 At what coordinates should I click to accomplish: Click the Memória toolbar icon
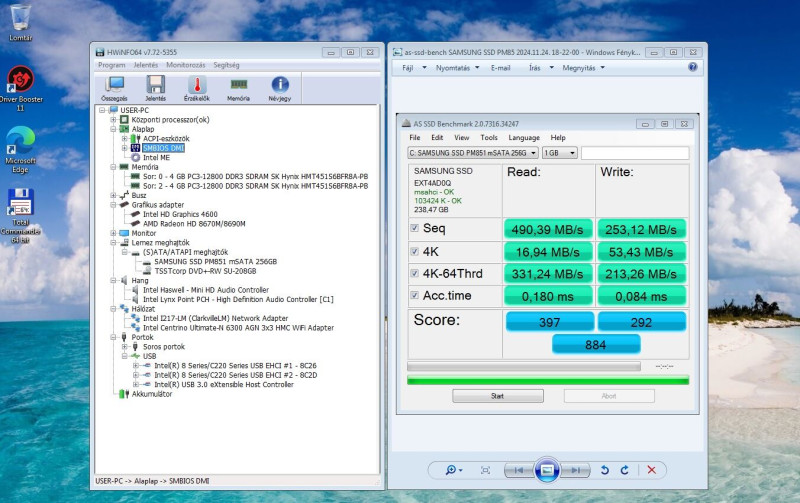238,88
